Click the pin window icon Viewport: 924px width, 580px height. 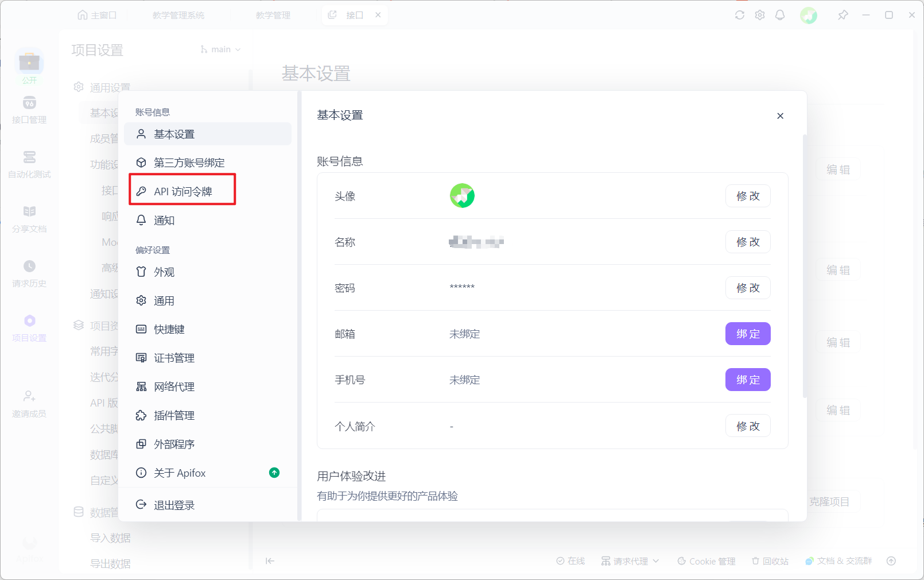pyautogui.click(x=843, y=15)
